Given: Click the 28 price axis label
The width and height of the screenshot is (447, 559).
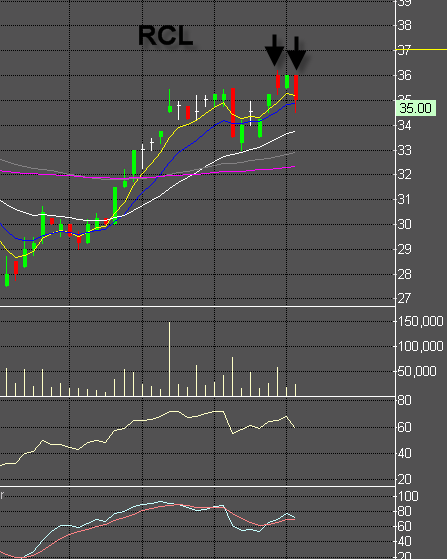Looking at the screenshot, I should click(x=404, y=274).
